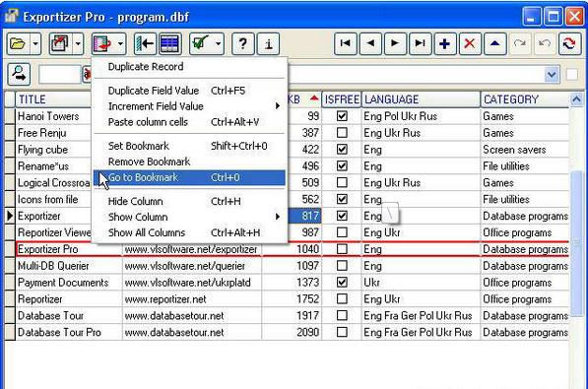The width and height of the screenshot is (588, 389).
Task: Go to the first record
Action: 346,44
